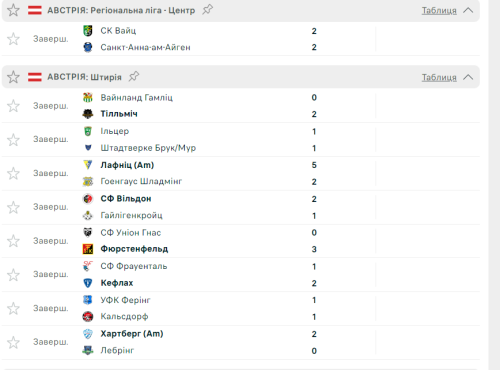Add the Штирія league to favorites
This screenshot has height=370, width=500.
(x=13, y=77)
